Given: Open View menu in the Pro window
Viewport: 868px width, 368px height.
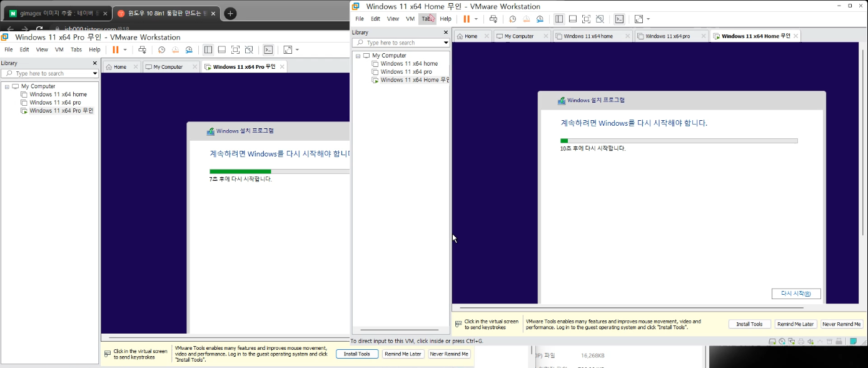Looking at the screenshot, I should 42,49.
